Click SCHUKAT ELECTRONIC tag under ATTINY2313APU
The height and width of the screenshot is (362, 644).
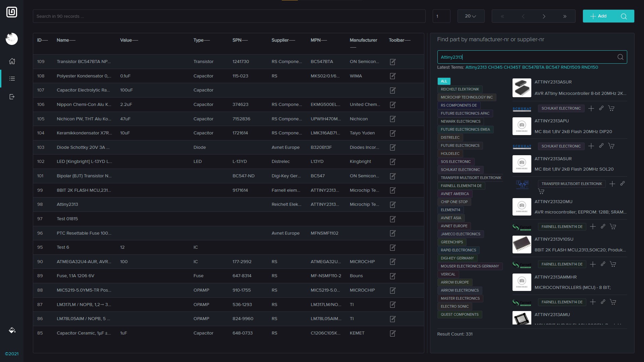561,146
